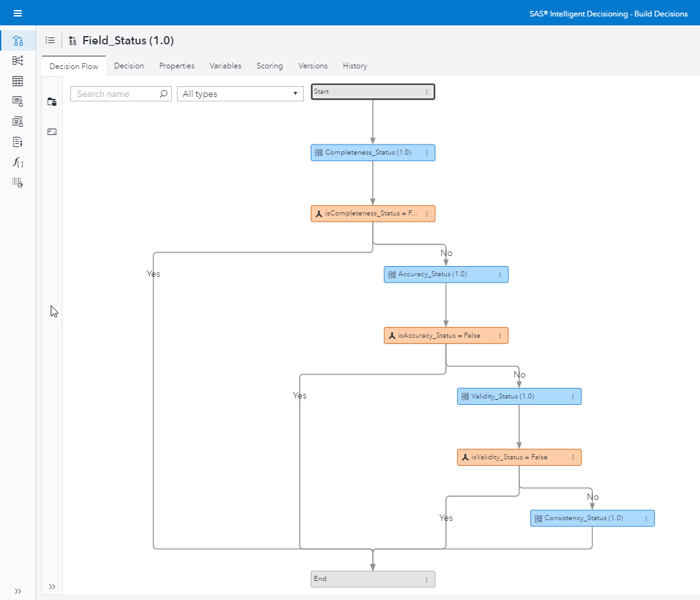Image resolution: width=700 pixels, height=600 pixels.
Task: Expand the left navigation bar chevrons
Action: coord(18,590)
